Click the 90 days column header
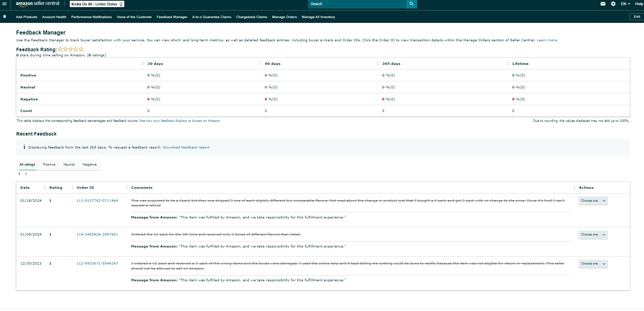 [x=273, y=64]
